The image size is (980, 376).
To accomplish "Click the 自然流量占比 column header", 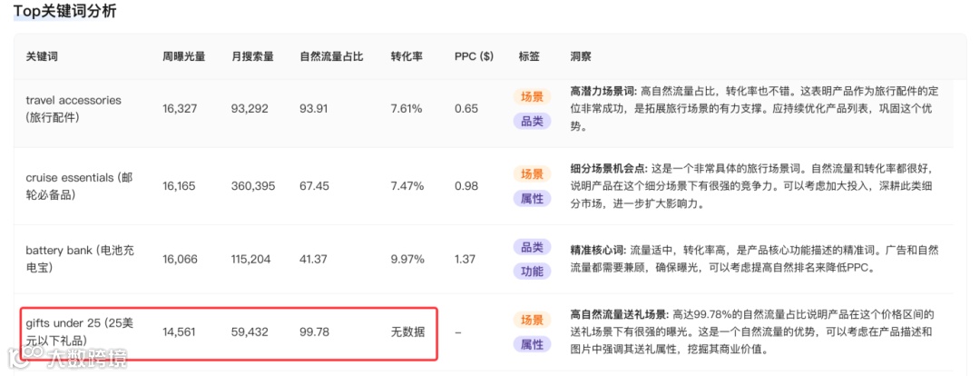I will pyautogui.click(x=332, y=56).
